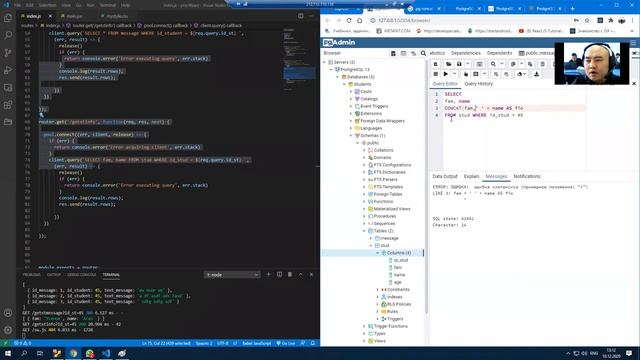This screenshot has height=360, width=640.
Task: Save the pgAdmin query file
Action: coord(459,64)
